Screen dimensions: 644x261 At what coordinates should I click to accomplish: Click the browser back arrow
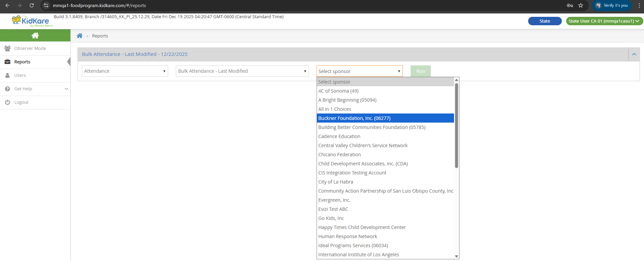pyautogui.click(x=7, y=5)
